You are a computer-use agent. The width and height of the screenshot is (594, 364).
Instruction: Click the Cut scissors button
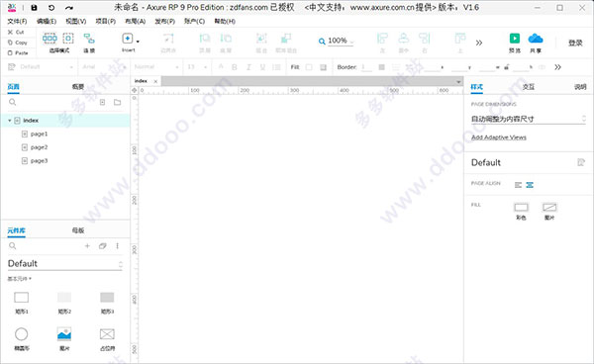click(x=16, y=33)
